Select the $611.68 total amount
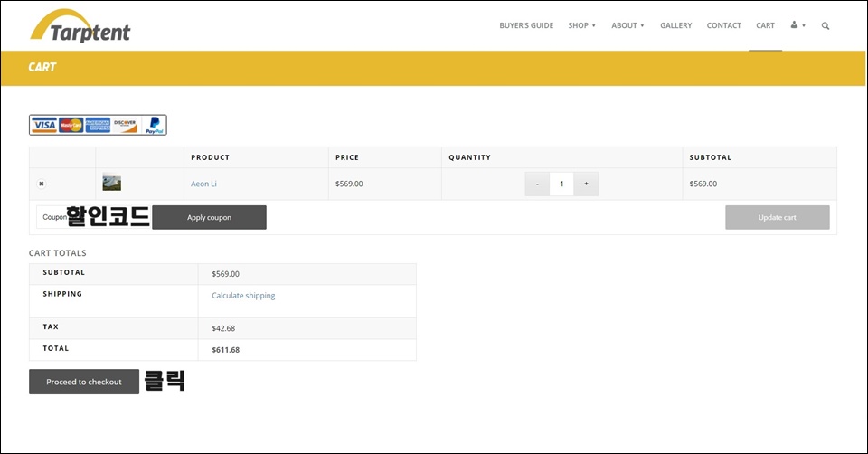This screenshot has width=868, height=454. click(225, 350)
